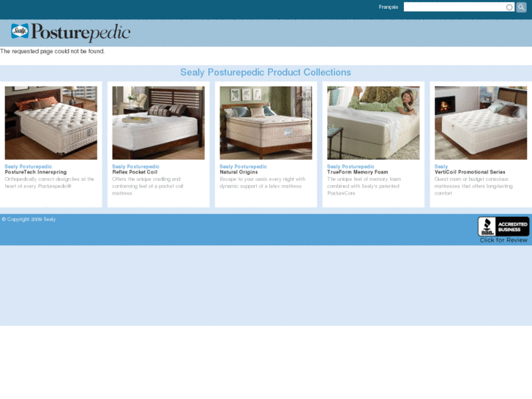The width and height of the screenshot is (532, 399).
Task: Click the VertiCoil Promotional Series title
Action: pos(470,172)
